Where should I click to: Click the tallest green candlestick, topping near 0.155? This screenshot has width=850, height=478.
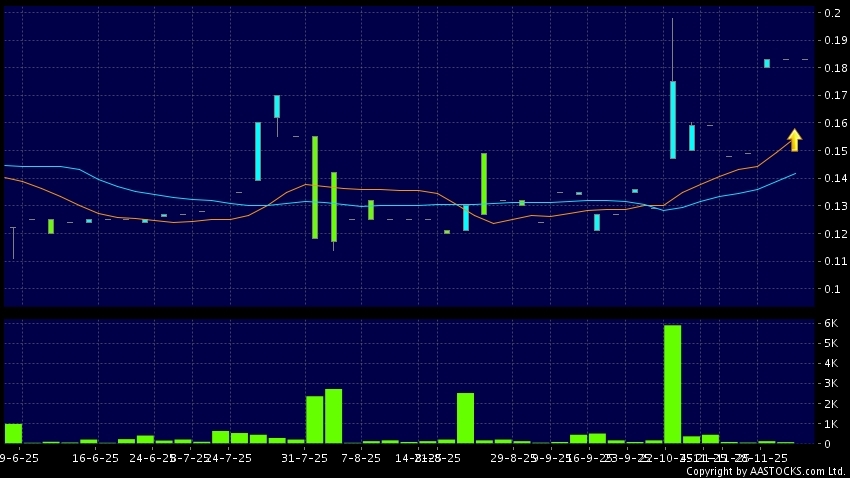click(315, 187)
